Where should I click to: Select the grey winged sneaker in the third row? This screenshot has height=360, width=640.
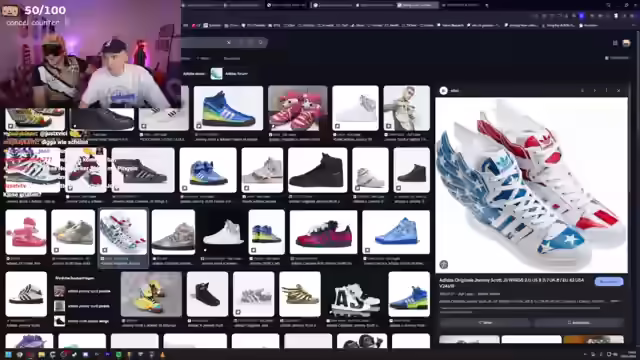tap(73, 232)
